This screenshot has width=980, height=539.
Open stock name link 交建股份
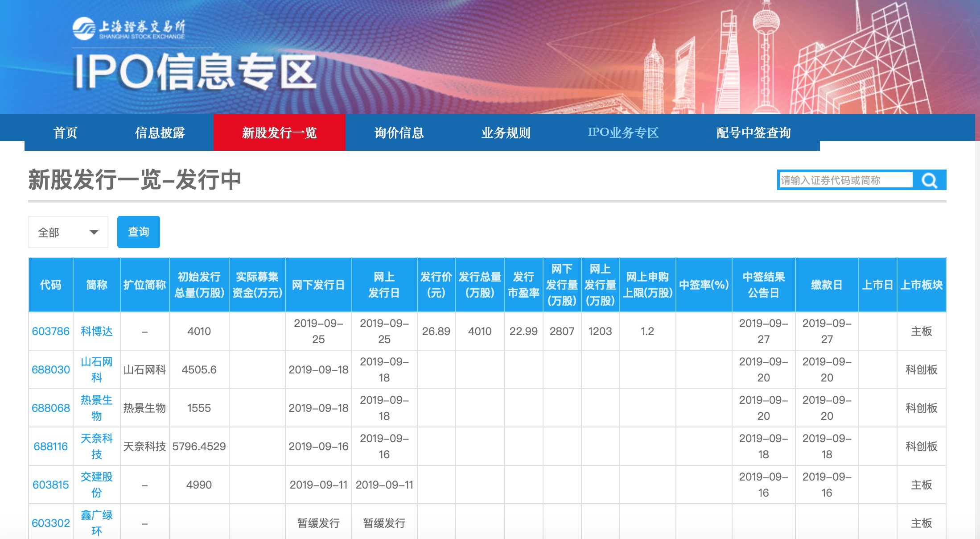pyautogui.click(x=96, y=485)
